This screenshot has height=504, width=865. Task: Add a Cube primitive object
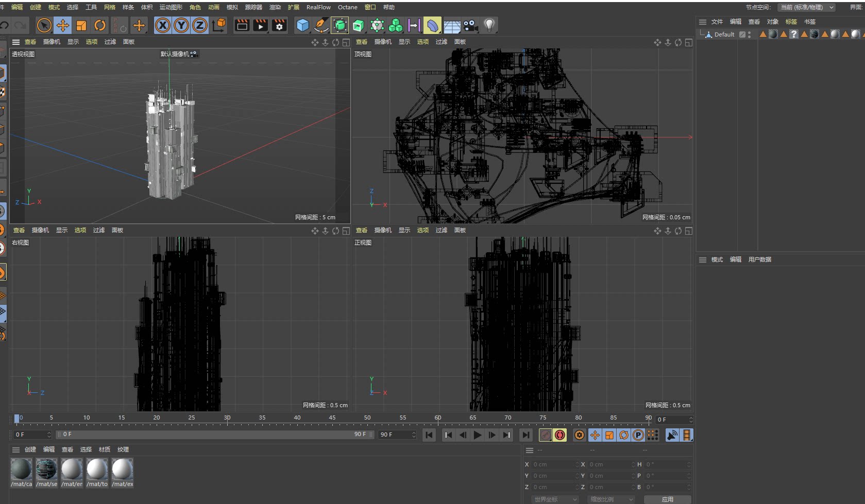click(x=303, y=25)
